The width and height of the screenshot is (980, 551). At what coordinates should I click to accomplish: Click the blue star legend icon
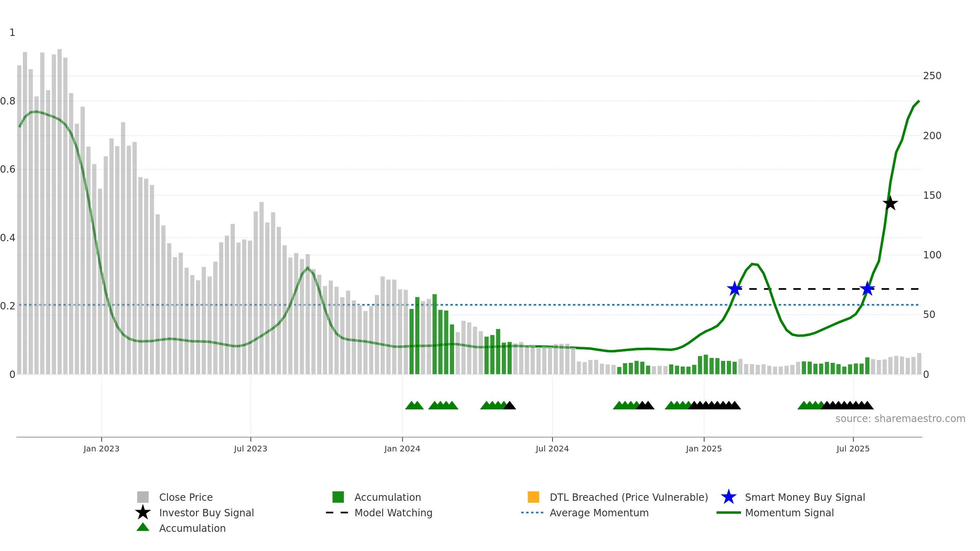(728, 497)
